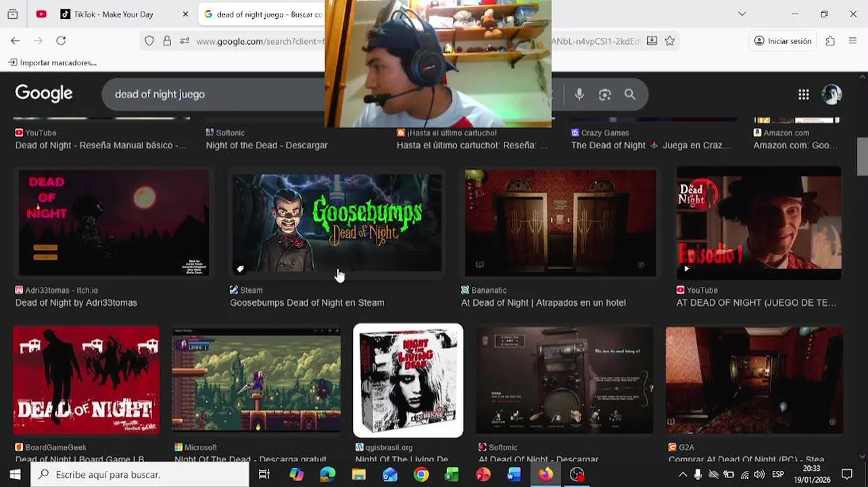Click Dead of Night - Reseña Manual básico link
The image size is (868, 487).
(101, 145)
